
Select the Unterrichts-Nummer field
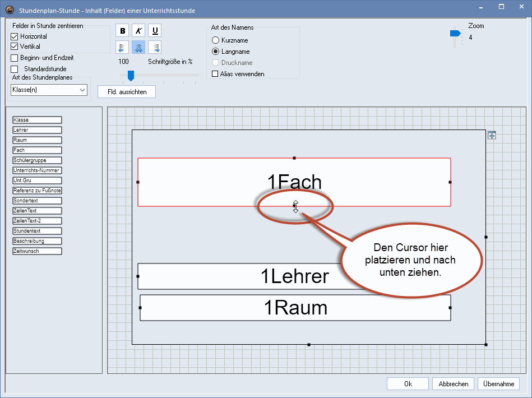tap(38, 170)
